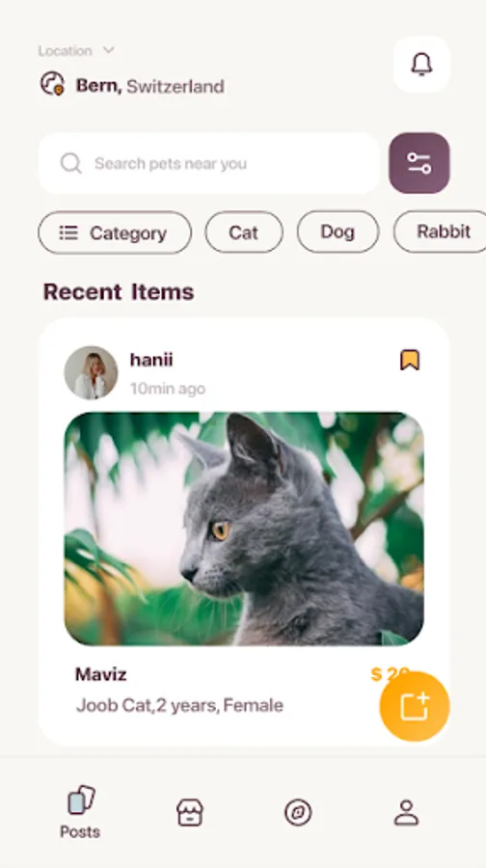Open the gray cat photo
The height and width of the screenshot is (868, 486).
point(244,529)
